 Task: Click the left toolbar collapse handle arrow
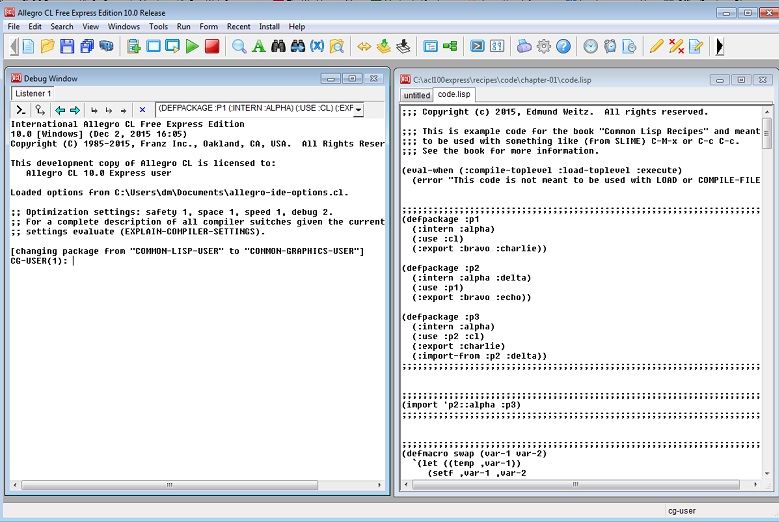[11, 46]
